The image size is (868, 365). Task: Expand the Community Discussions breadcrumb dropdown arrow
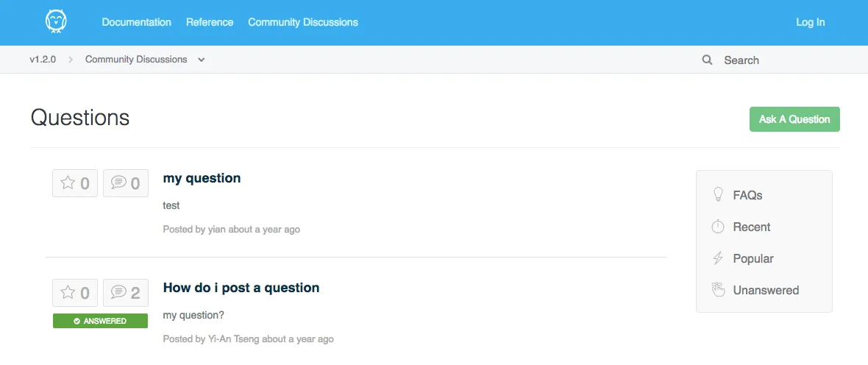(x=201, y=60)
